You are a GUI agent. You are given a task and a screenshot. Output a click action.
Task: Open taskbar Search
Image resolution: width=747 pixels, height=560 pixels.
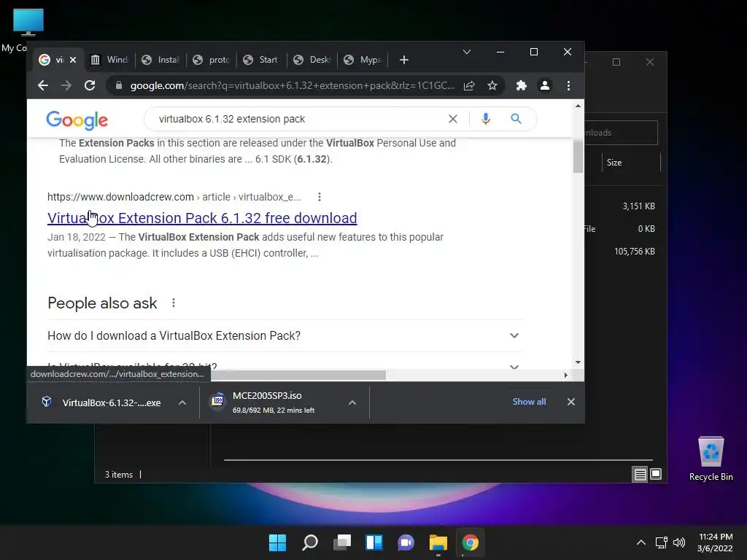[309, 542]
